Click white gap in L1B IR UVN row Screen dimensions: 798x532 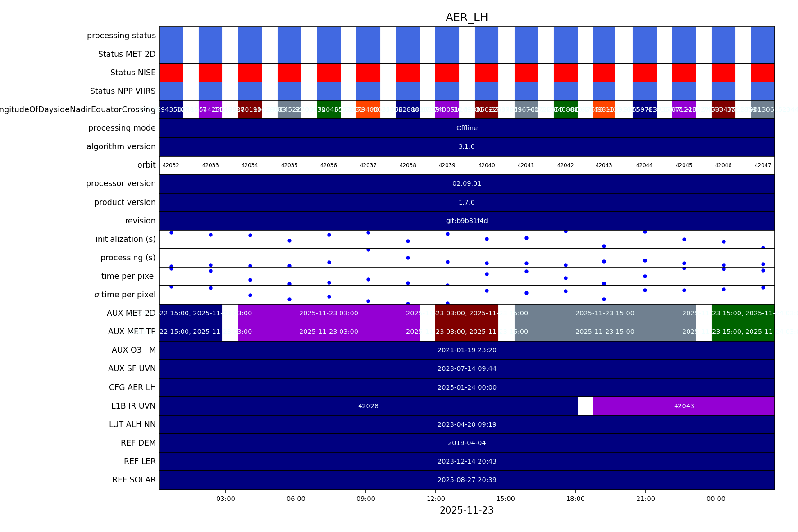[x=585, y=406]
